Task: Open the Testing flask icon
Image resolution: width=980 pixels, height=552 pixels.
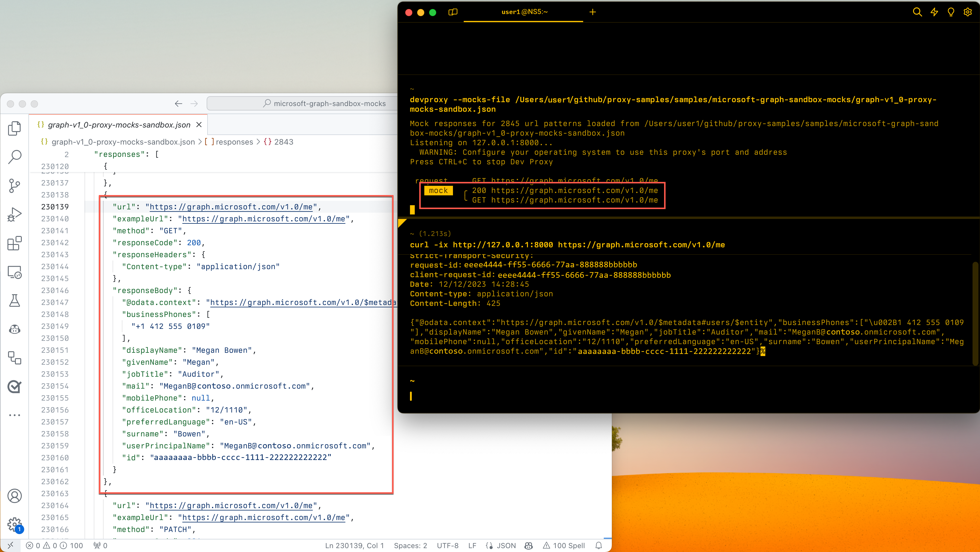Action: tap(14, 301)
